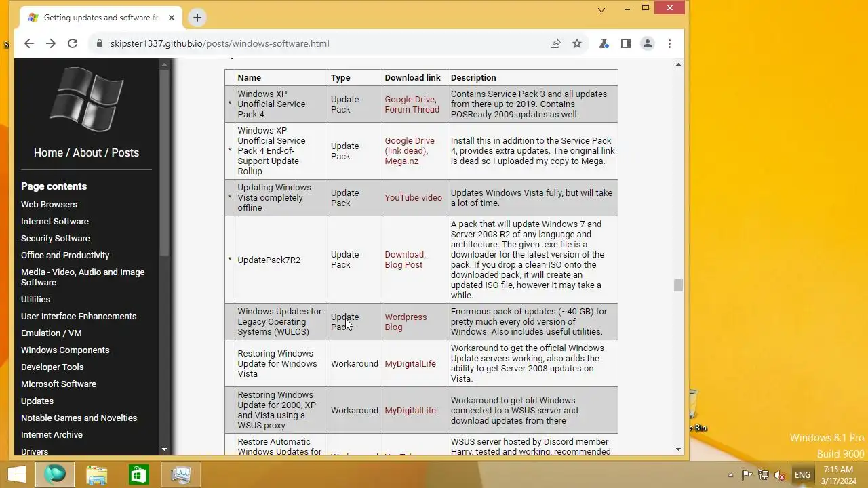The image size is (868, 488).
Task: Jump to Updates section
Action: click(37, 401)
